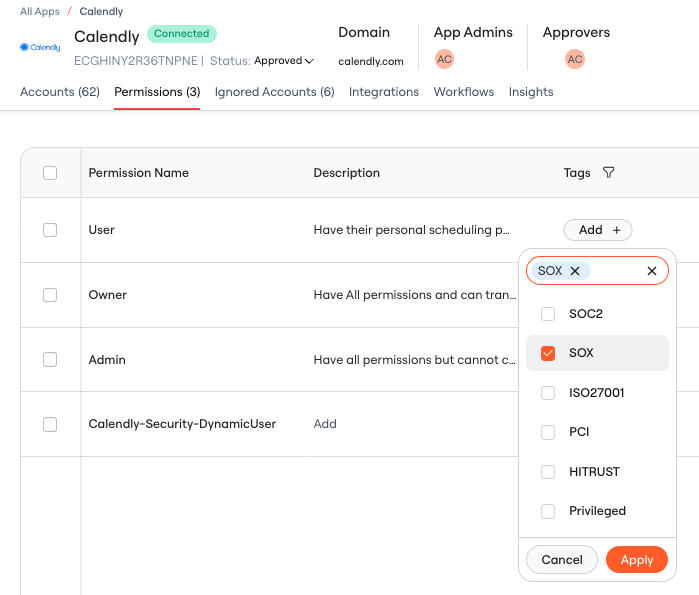Image resolution: width=699 pixels, height=595 pixels.
Task: Uncheck the SOX tag option
Action: tap(548, 353)
